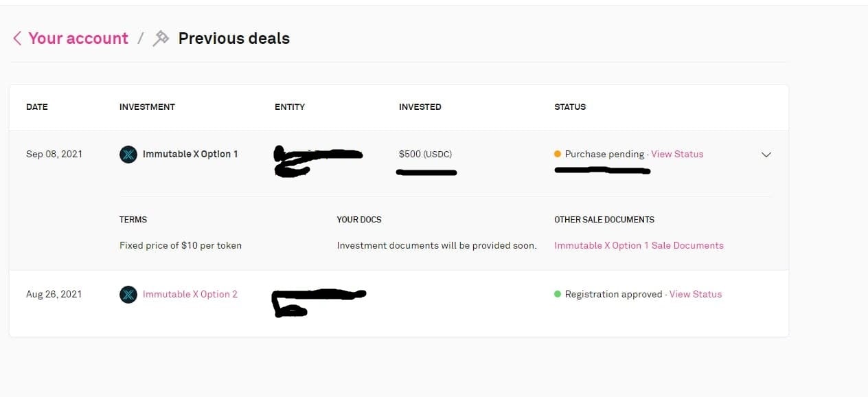Click the orange Purchase pending status dot
868x397 pixels.
pos(558,154)
